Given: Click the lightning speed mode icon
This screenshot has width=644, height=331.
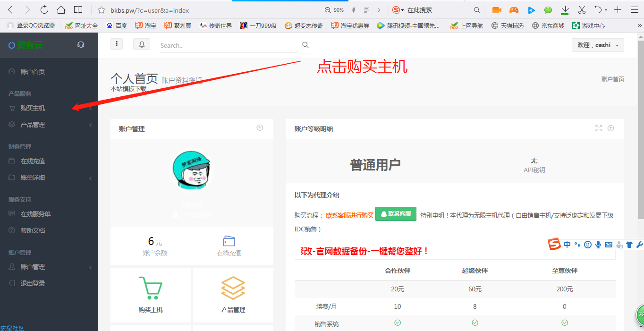Looking at the screenshot, I should pyautogui.click(x=354, y=10).
